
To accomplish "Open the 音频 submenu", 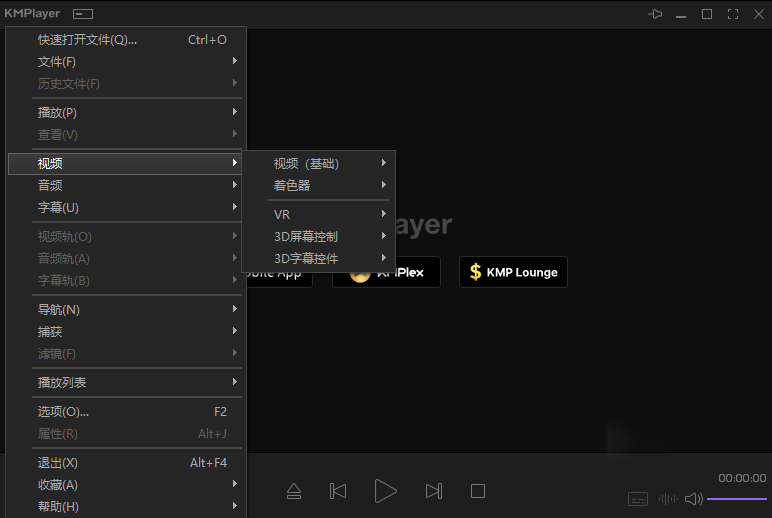I will point(126,186).
